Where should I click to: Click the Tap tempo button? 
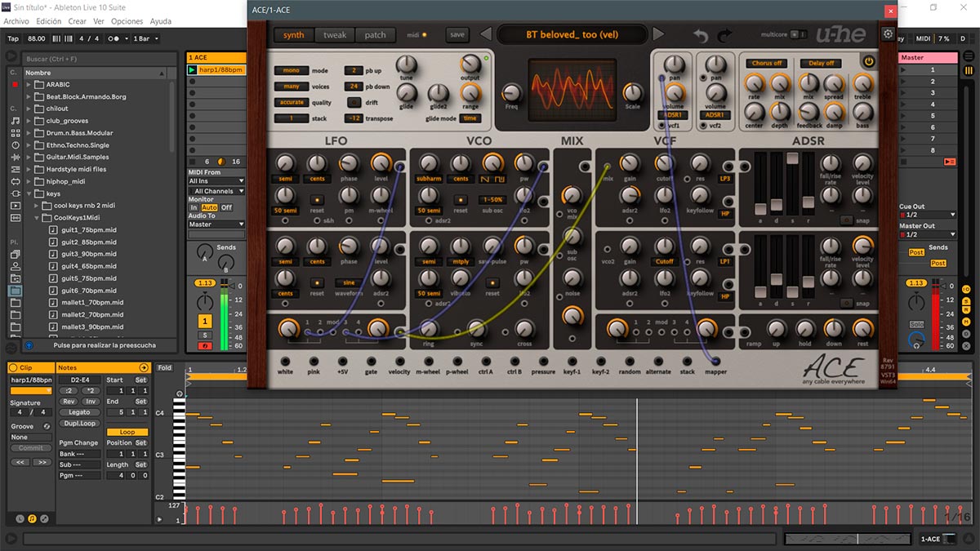pos(13,38)
